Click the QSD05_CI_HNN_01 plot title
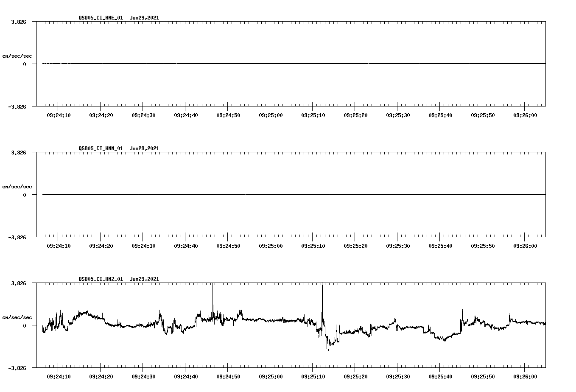 [x=119, y=148]
